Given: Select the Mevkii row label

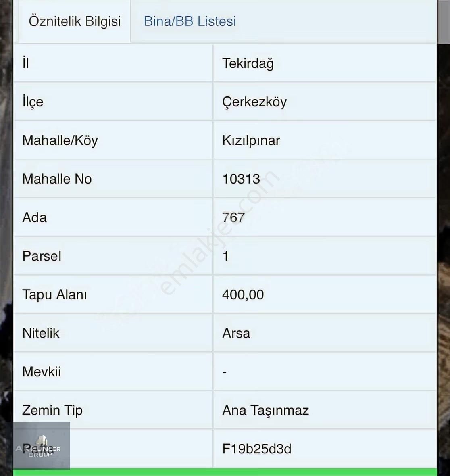Looking at the screenshot, I should (x=42, y=372).
